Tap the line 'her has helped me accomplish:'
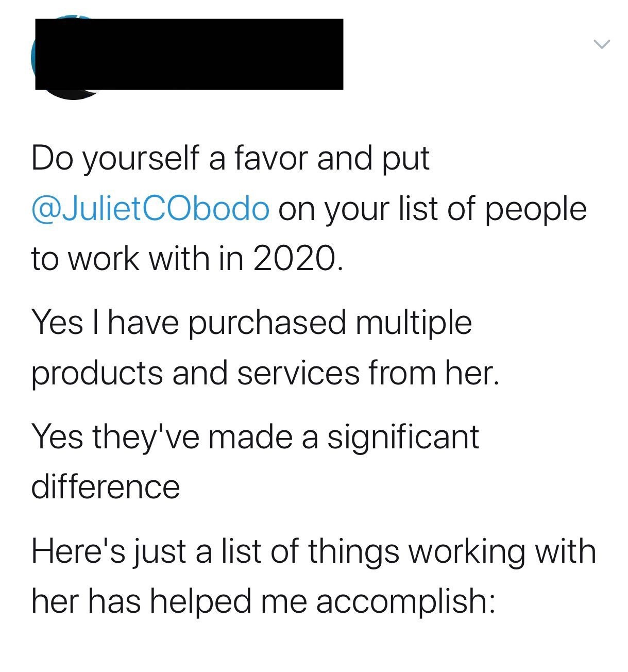 [x=263, y=601]
